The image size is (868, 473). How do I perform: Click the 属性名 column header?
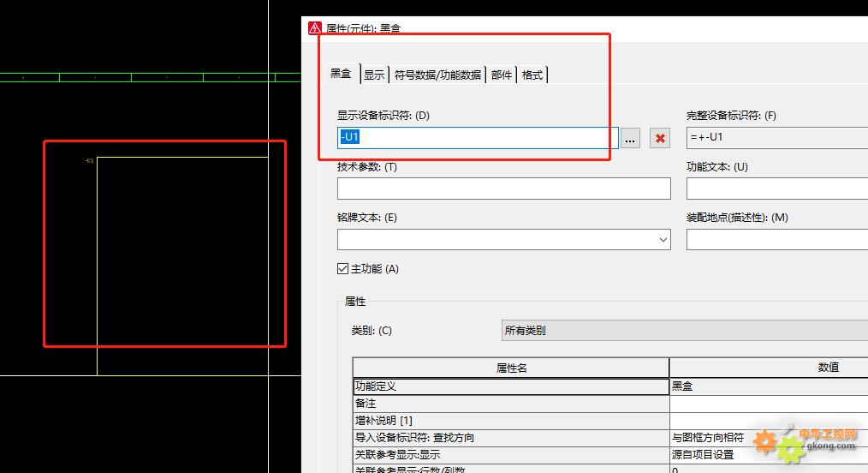511,368
